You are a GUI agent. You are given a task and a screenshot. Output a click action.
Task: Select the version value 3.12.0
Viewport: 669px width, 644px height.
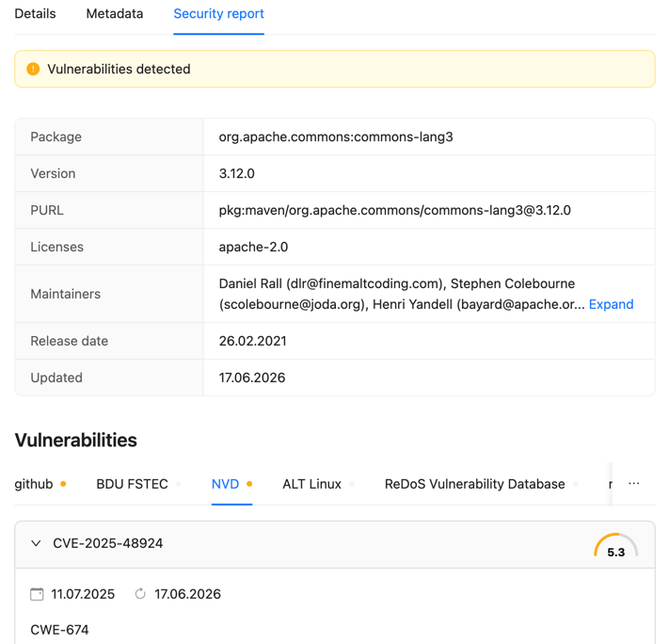click(237, 173)
